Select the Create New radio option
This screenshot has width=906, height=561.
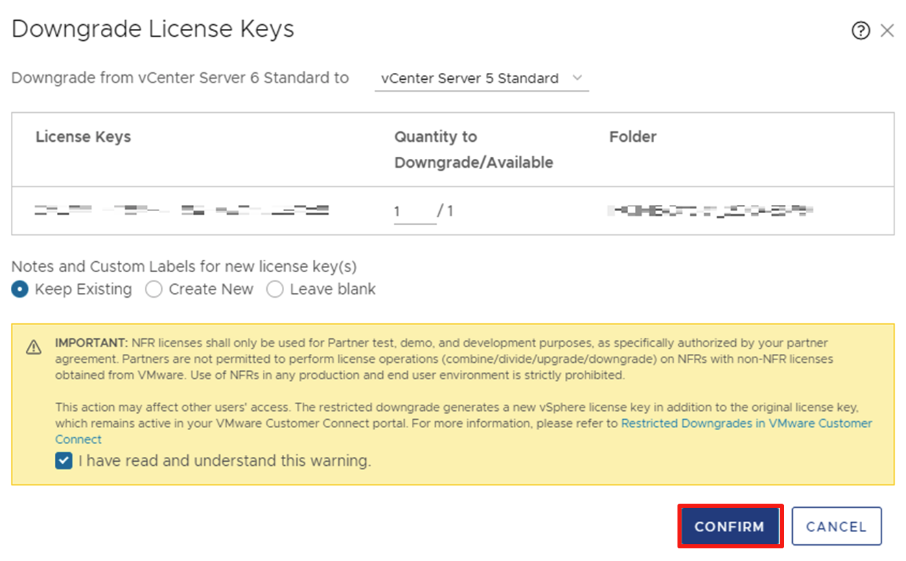tap(154, 289)
